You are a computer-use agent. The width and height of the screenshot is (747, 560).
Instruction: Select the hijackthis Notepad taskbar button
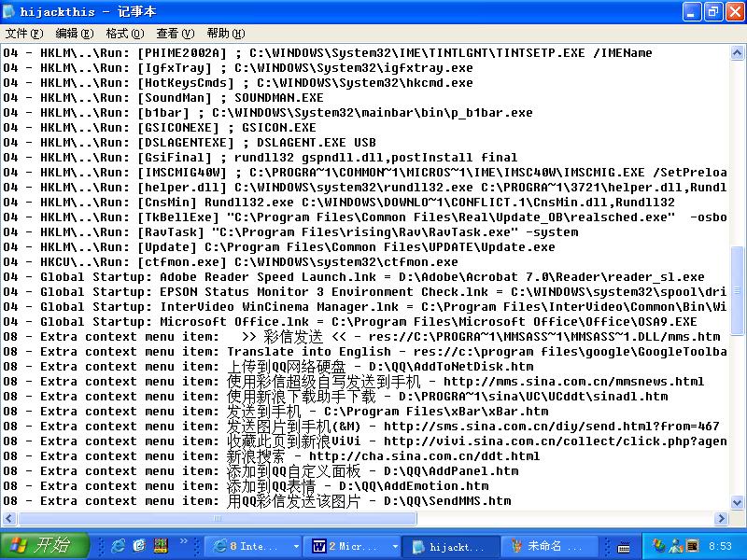click(450, 547)
